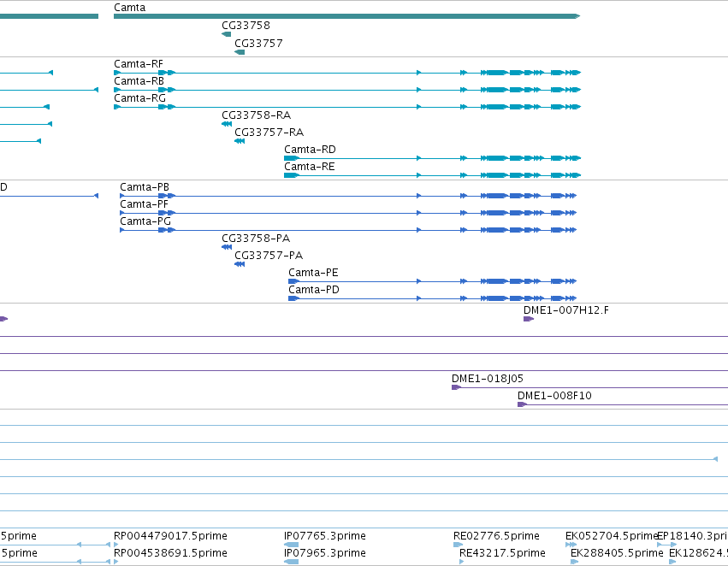Select the CG33757-PA protein label
This screenshot has width=728, height=566.
269,256
